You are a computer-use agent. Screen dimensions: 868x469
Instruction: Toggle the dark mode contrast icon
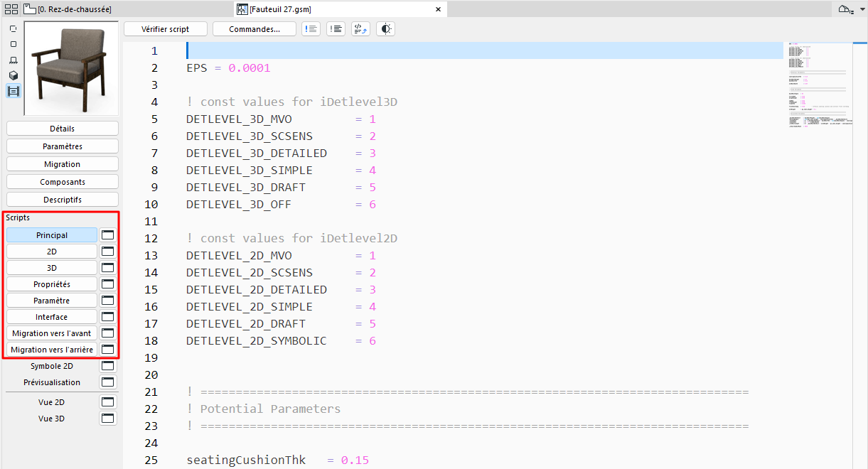[x=385, y=28]
